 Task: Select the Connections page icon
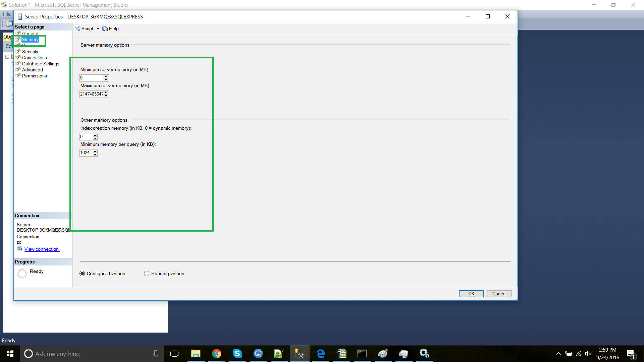click(18, 58)
